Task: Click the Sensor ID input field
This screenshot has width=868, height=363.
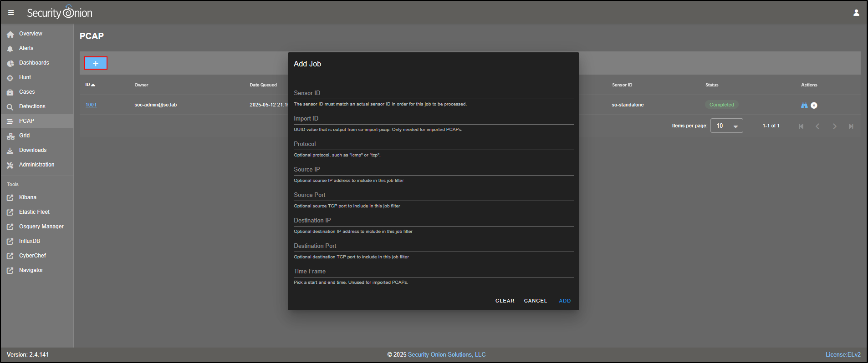Action: coord(433,93)
